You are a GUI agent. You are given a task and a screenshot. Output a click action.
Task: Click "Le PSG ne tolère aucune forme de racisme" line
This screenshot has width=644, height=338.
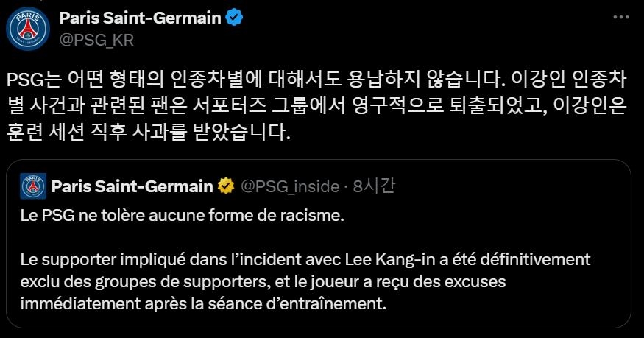click(182, 216)
